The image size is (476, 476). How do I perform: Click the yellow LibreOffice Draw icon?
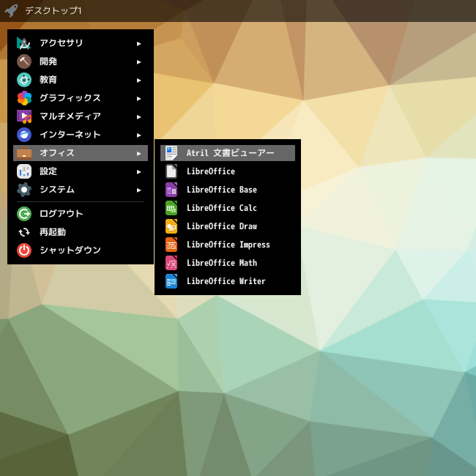[x=171, y=226]
